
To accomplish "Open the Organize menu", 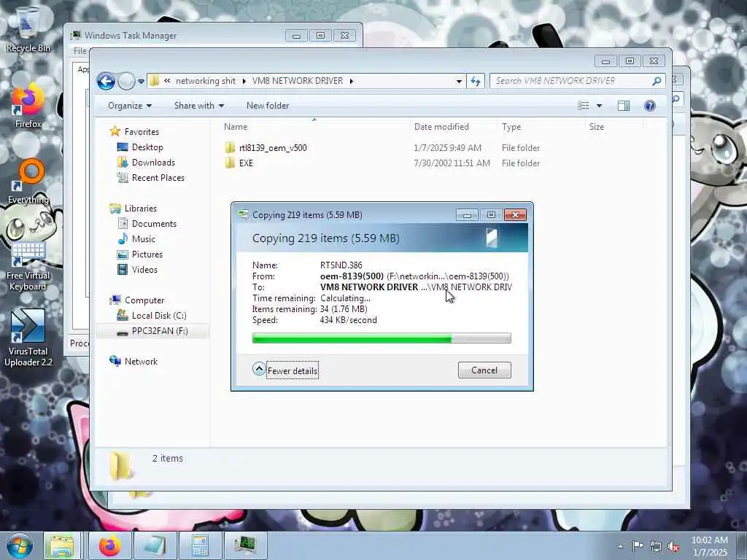I will 130,106.
